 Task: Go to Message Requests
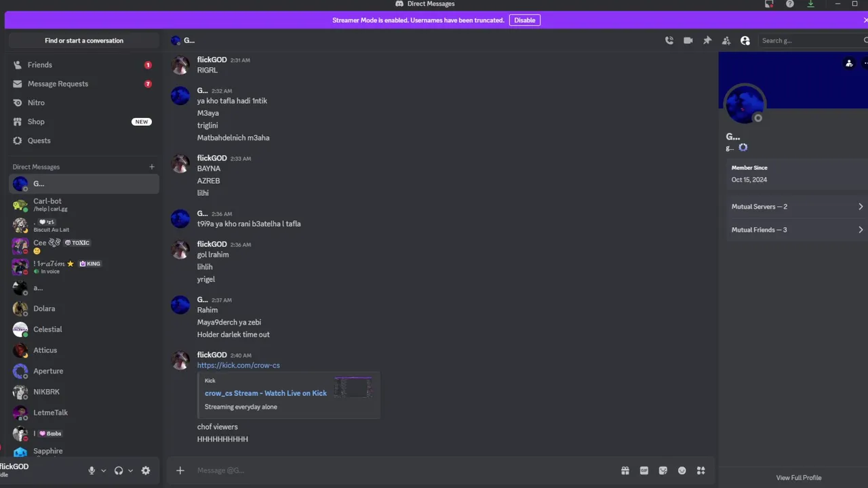pyautogui.click(x=58, y=84)
